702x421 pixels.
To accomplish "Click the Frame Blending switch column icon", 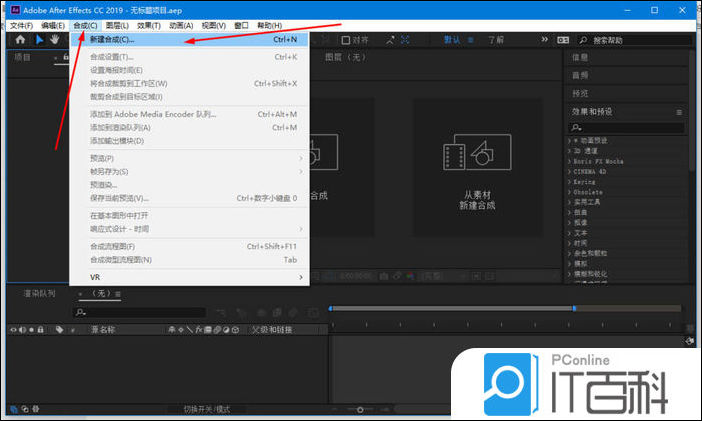I will coord(208,330).
